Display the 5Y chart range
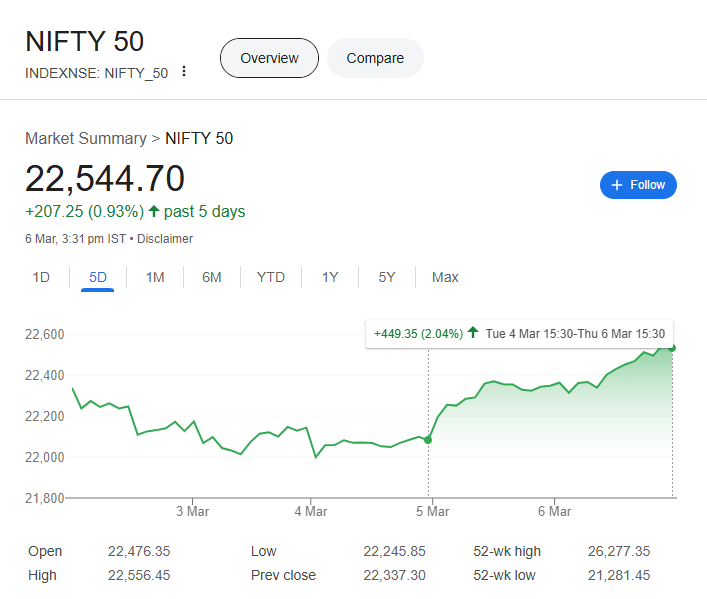This screenshot has width=707, height=599. [387, 277]
